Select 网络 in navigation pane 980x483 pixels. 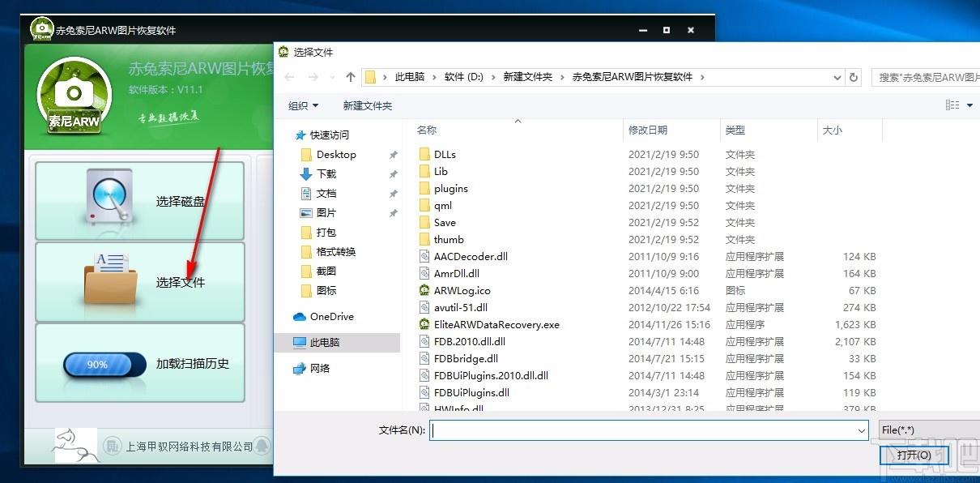320,368
